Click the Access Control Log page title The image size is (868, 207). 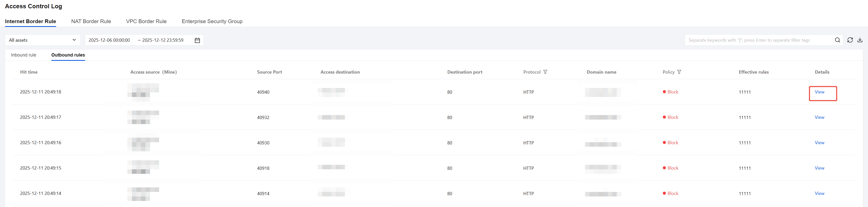(33, 6)
